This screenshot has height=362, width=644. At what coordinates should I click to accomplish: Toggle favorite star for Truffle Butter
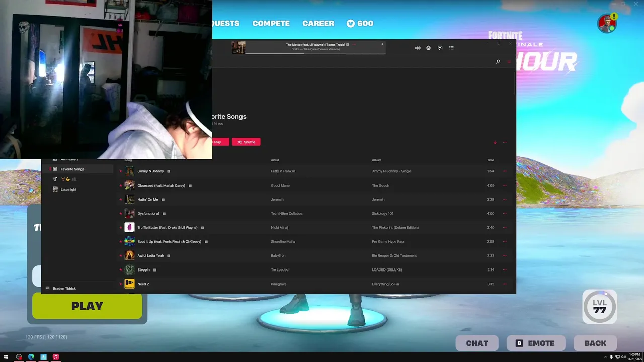click(x=121, y=228)
